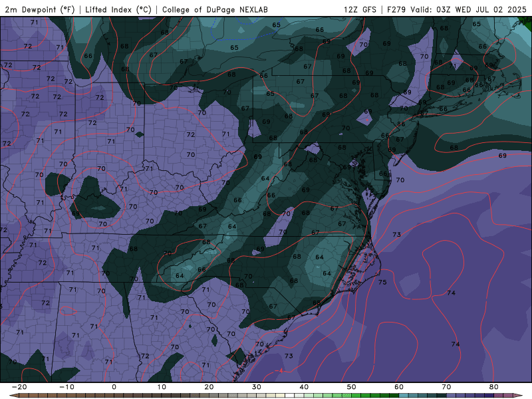This screenshot has height=399, width=532.
Task: Click the 30 label on the color scale
Action: pyautogui.click(x=257, y=387)
